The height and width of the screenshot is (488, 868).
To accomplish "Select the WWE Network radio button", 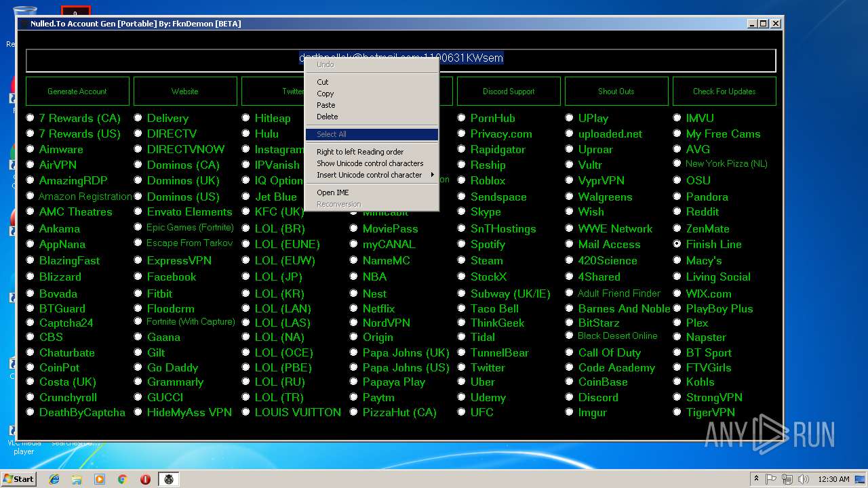I will coord(569,228).
